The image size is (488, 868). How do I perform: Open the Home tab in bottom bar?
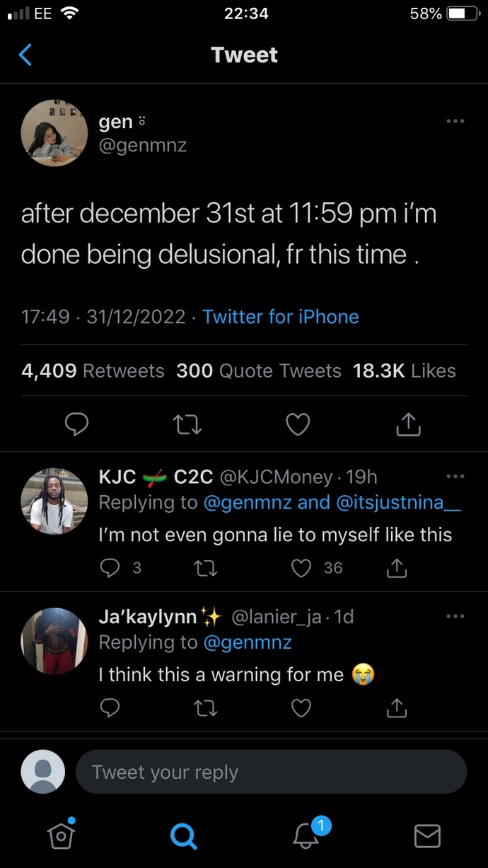click(x=62, y=835)
